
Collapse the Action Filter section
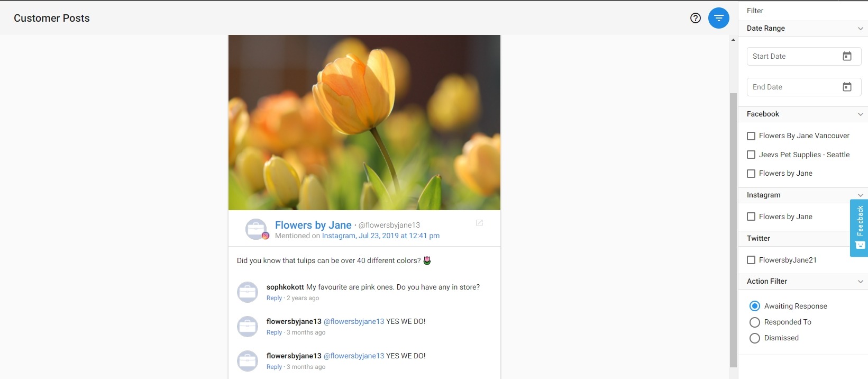pos(860,282)
